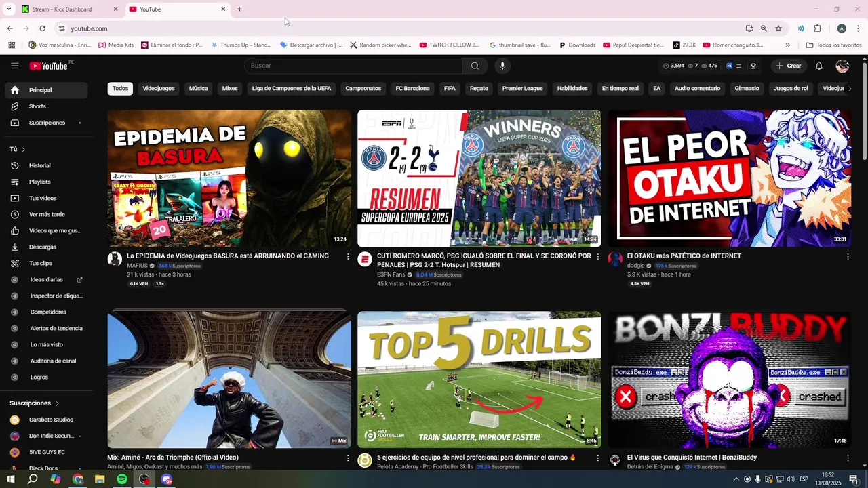Screen dimensions: 868x488
Task: Open the Chrome extensions puzzle icon
Action: (x=817, y=28)
